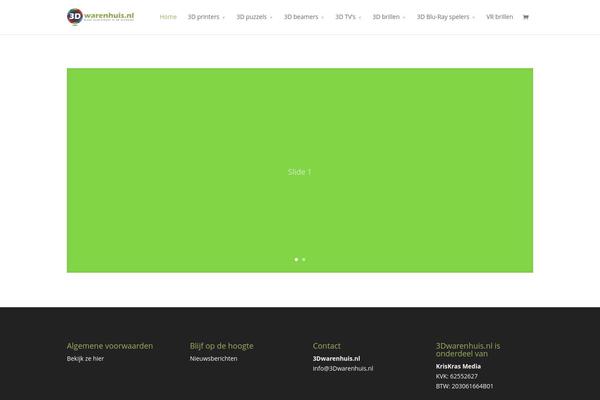Screen dimensions: 600x400
Task: Click the Slide 1 text on banner
Action: [x=299, y=172]
